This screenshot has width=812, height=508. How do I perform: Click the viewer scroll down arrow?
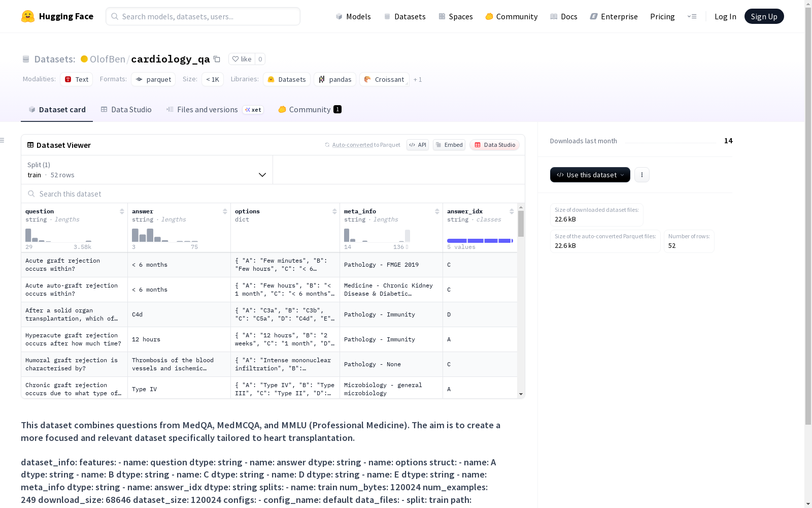pos(521,394)
